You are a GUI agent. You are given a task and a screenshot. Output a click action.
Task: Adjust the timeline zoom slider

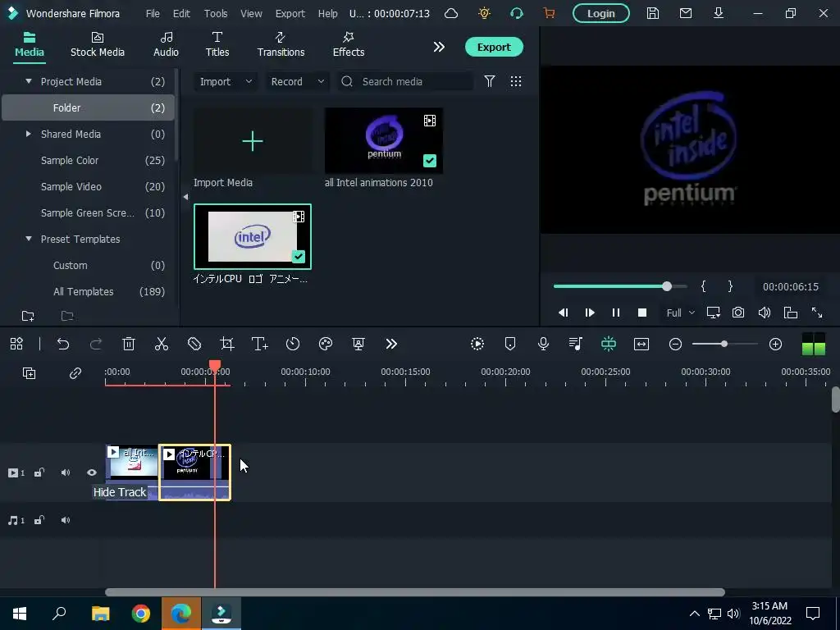click(x=725, y=344)
